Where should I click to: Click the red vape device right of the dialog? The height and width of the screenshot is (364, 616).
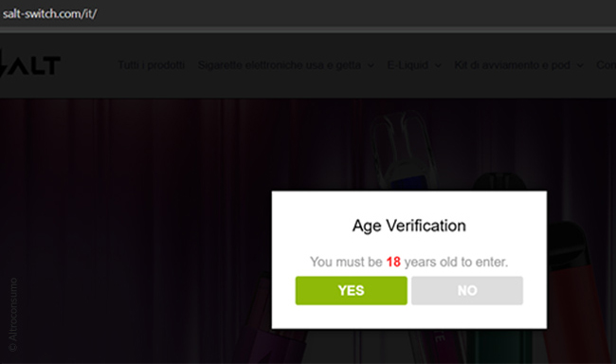(x=579, y=291)
